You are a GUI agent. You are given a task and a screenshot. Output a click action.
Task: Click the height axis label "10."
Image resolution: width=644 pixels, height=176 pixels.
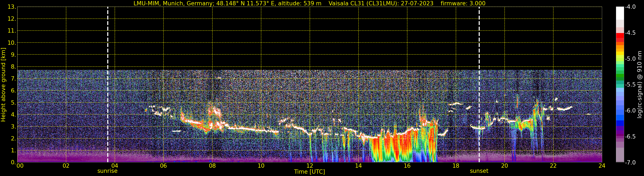pyautogui.click(x=12, y=43)
